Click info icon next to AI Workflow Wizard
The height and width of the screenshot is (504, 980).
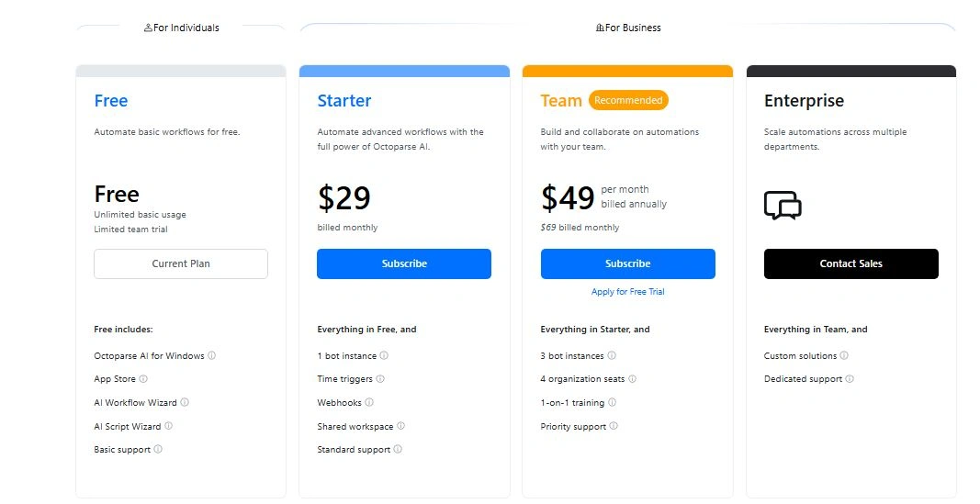(x=185, y=402)
